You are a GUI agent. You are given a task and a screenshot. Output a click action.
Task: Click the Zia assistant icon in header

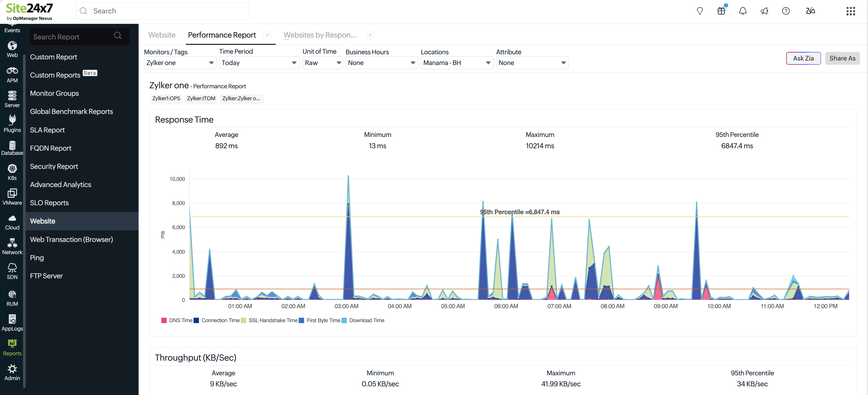pos(810,11)
